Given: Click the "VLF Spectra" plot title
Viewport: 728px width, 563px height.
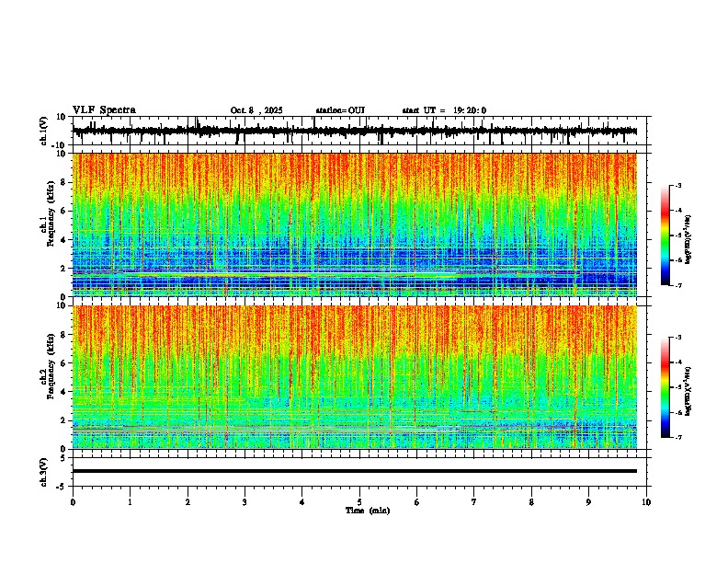Looking at the screenshot, I should point(104,110).
